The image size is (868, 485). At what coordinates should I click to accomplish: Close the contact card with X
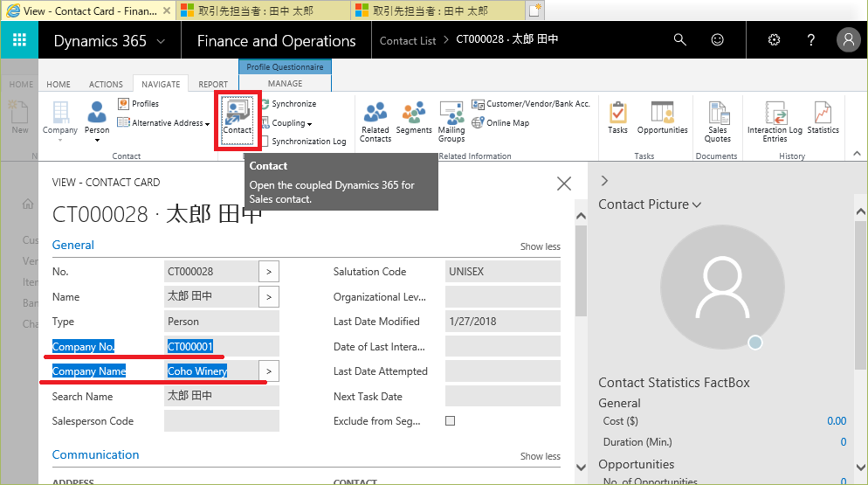(563, 184)
